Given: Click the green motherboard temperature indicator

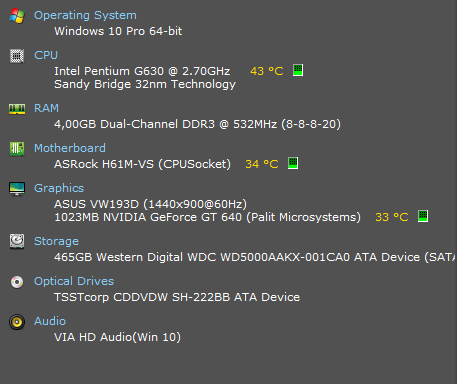Looking at the screenshot, I should click(x=293, y=163).
